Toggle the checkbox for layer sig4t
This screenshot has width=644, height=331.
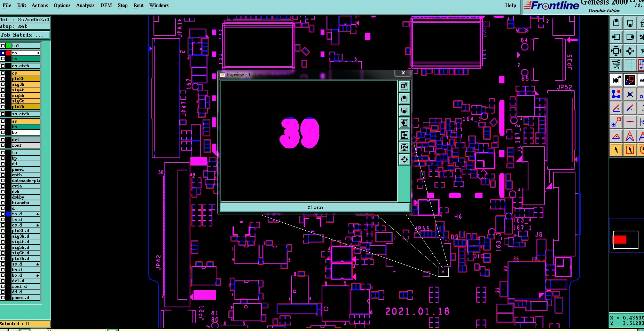[x=3, y=90]
